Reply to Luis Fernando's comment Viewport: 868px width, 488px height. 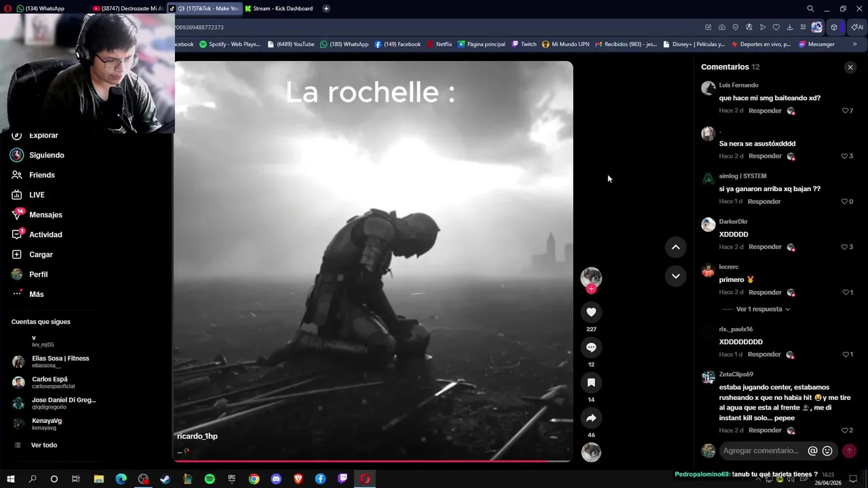[765, 110]
